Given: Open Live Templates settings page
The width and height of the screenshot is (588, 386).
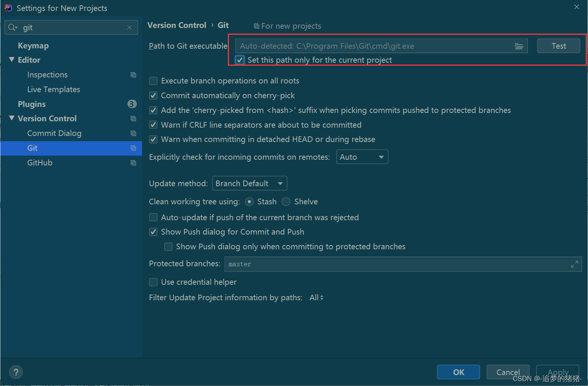Looking at the screenshot, I should [x=54, y=90].
